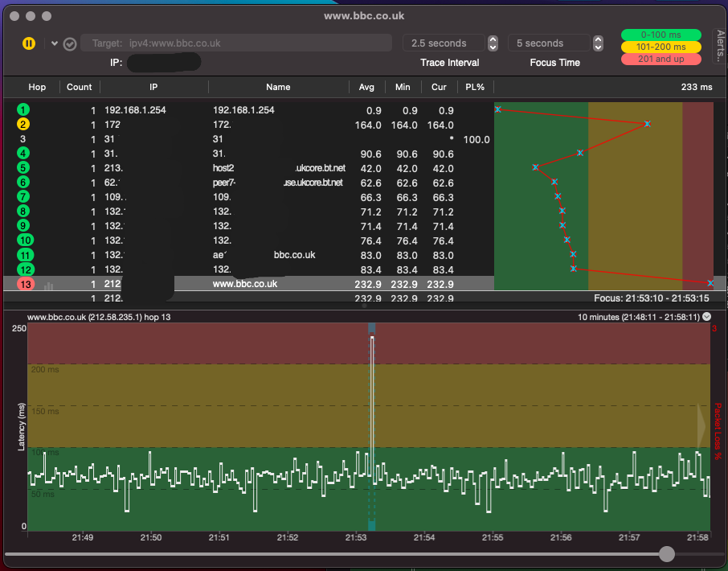This screenshot has width=728, height=571.
Task: Click the yellow 101-200 ms legend swatch
Action: point(663,47)
